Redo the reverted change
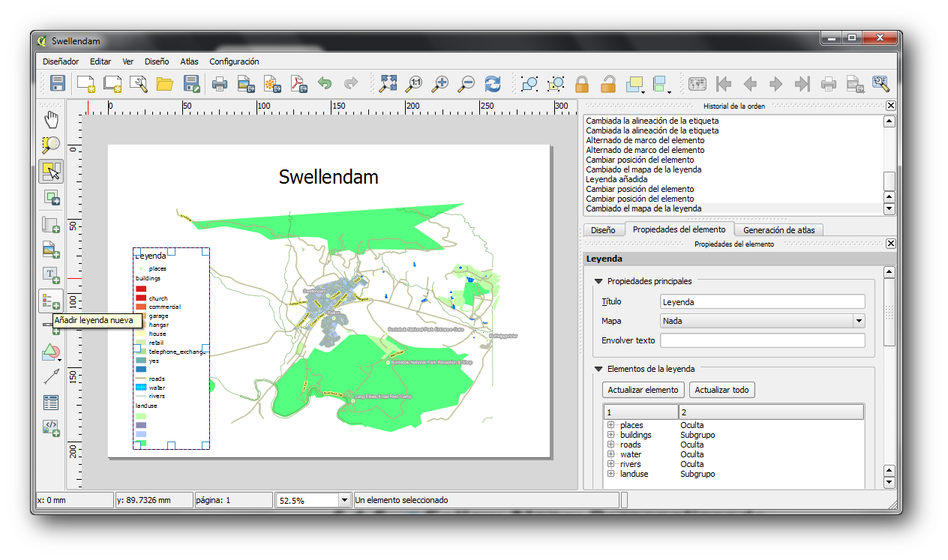 pyautogui.click(x=351, y=84)
